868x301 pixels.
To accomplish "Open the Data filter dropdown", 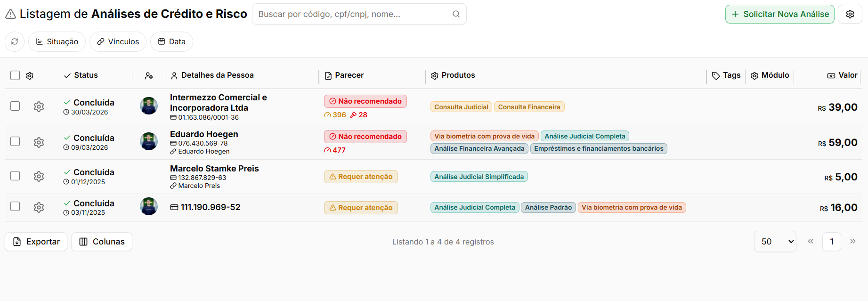I will pos(171,41).
